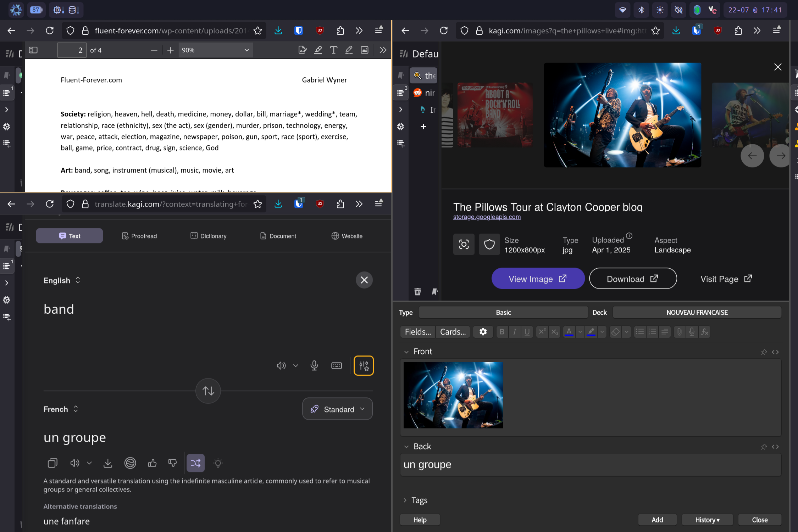Switch to the Dictionary tab
This screenshot has height=532, width=798.
point(209,236)
